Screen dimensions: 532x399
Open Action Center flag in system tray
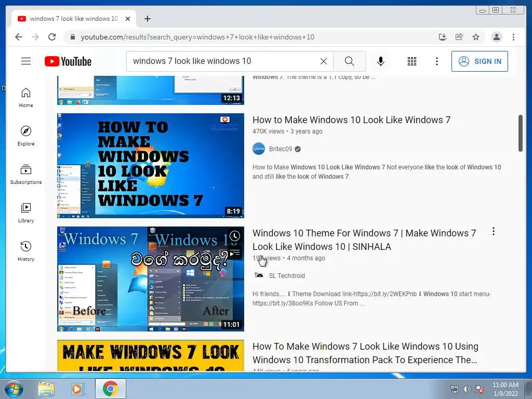(480, 389)
